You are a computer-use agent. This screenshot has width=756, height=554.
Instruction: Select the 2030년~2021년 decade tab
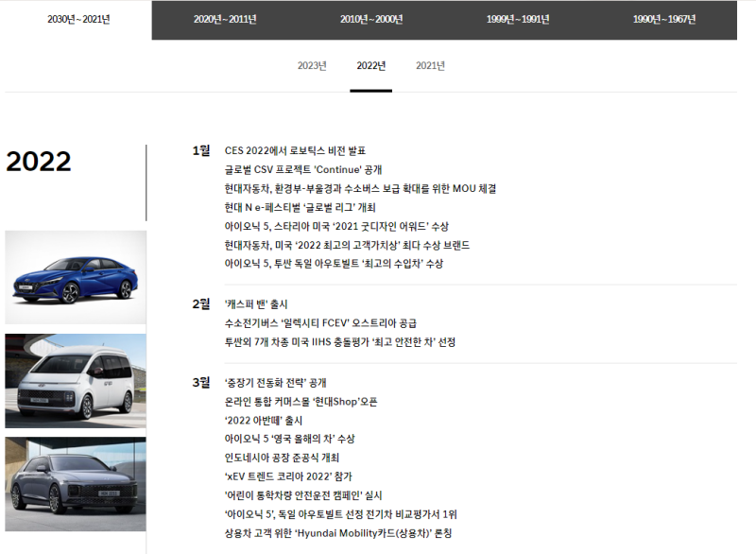78,20
